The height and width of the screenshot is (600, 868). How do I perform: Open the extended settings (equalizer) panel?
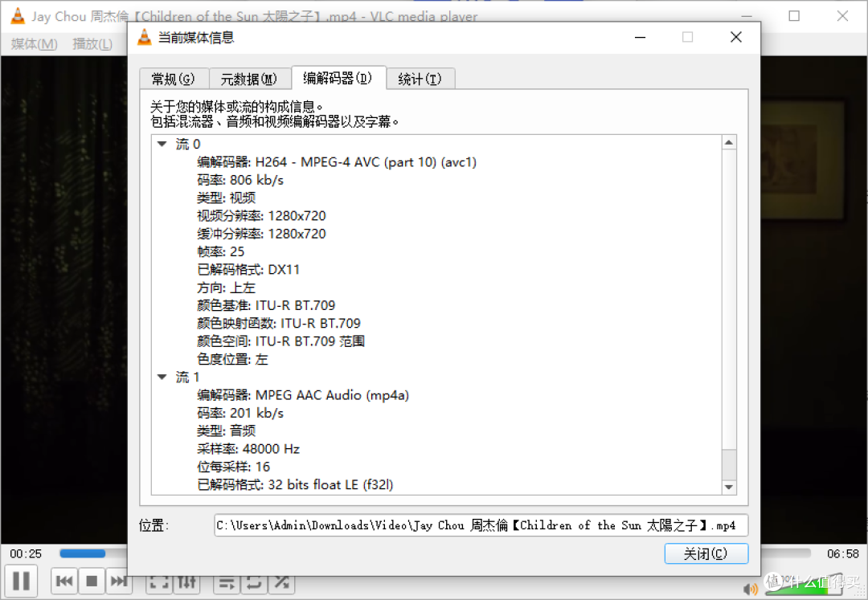(186, 582)
